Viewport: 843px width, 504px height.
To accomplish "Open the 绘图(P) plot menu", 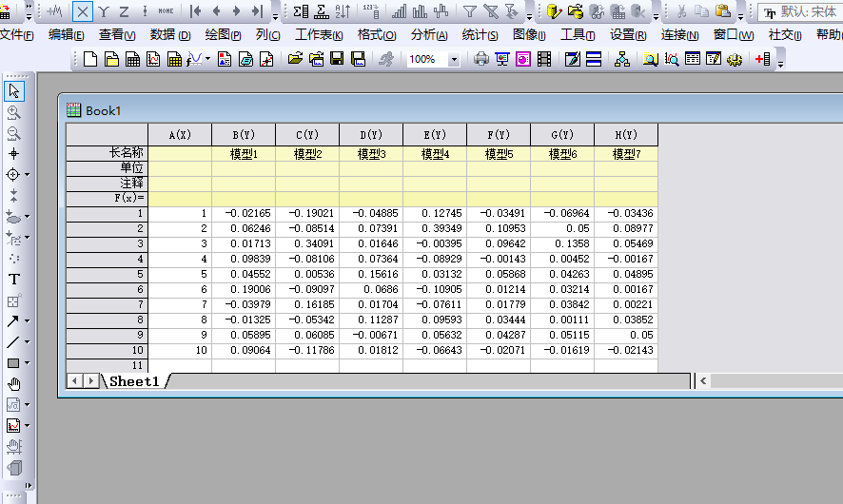I will [223, 35].
